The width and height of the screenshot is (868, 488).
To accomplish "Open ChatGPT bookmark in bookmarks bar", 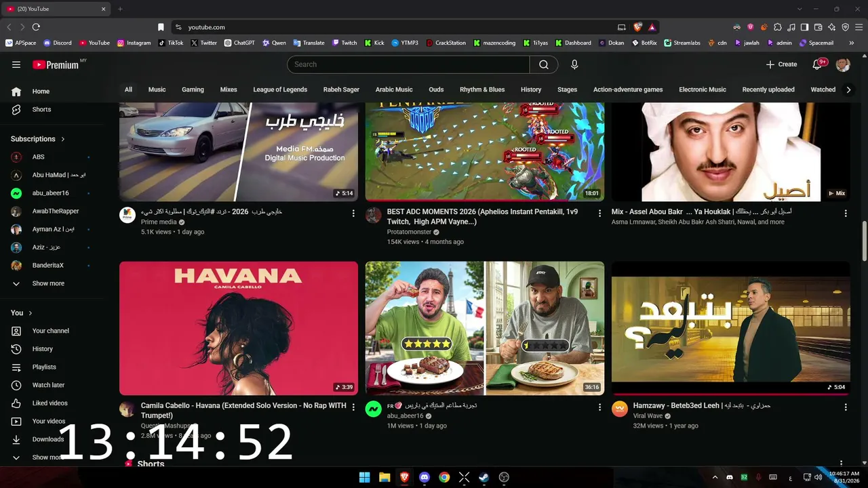I will click(x=239, y=43).
